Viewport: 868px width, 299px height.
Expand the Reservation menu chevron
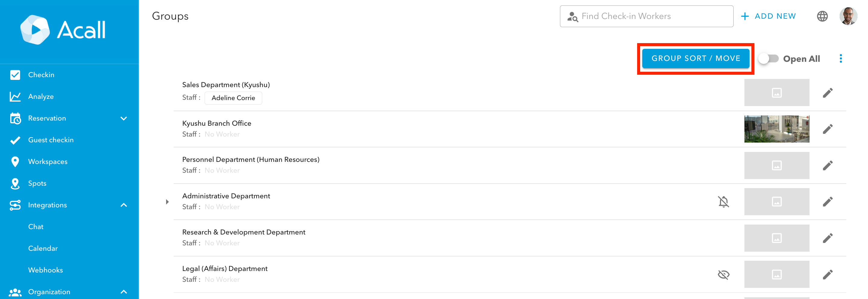click(x=124, y=118)
